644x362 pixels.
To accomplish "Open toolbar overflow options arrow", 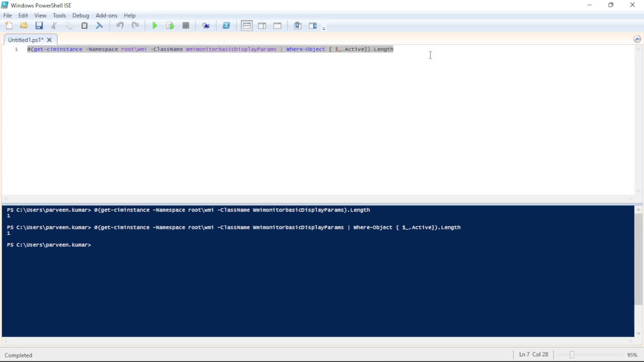I will pos(324,28).
